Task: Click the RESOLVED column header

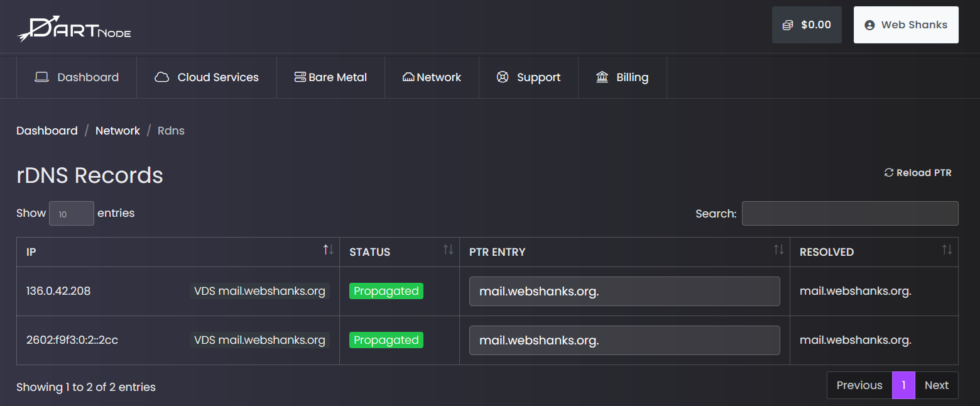Action: pos(874,252)
